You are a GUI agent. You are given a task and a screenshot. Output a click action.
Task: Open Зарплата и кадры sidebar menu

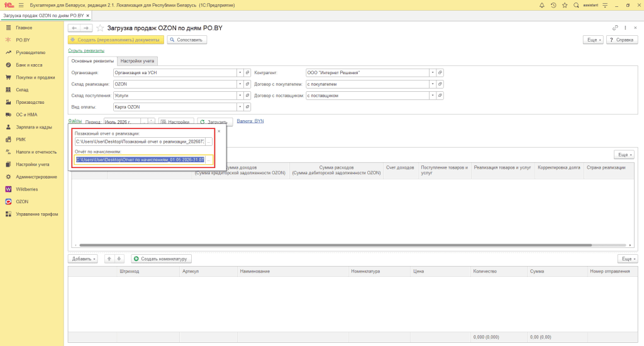[34, 127]
